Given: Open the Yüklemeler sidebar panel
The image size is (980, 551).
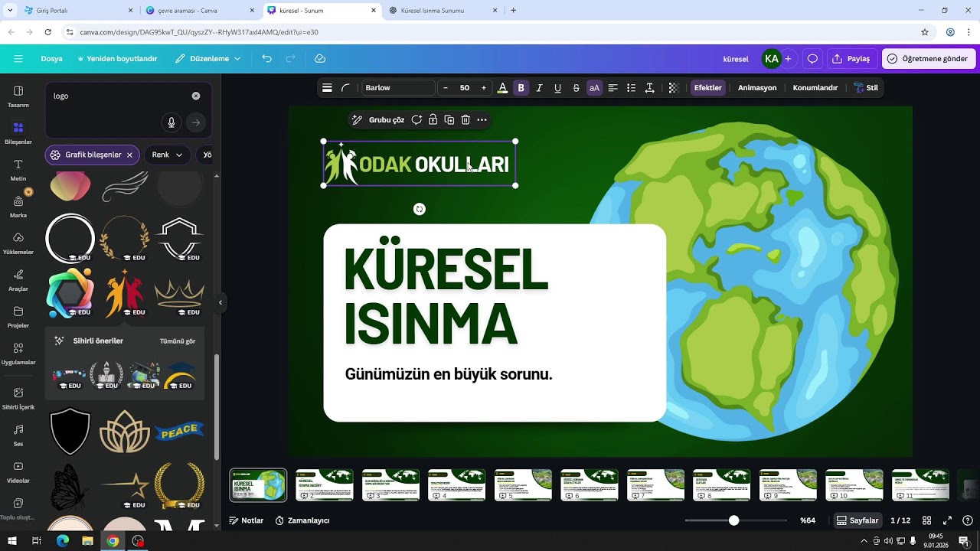Looking at the screenshot, I should click(18, 243).
